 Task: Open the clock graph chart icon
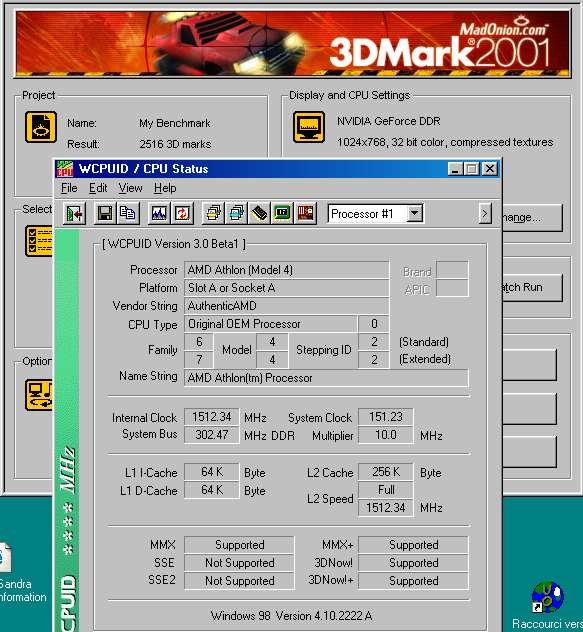coord(159,213)
